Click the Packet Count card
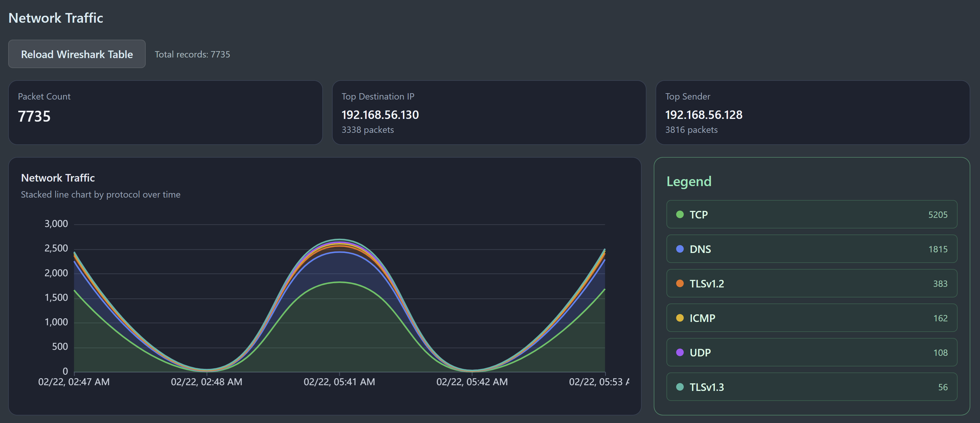The image size is (980, 423). (165, 113)
